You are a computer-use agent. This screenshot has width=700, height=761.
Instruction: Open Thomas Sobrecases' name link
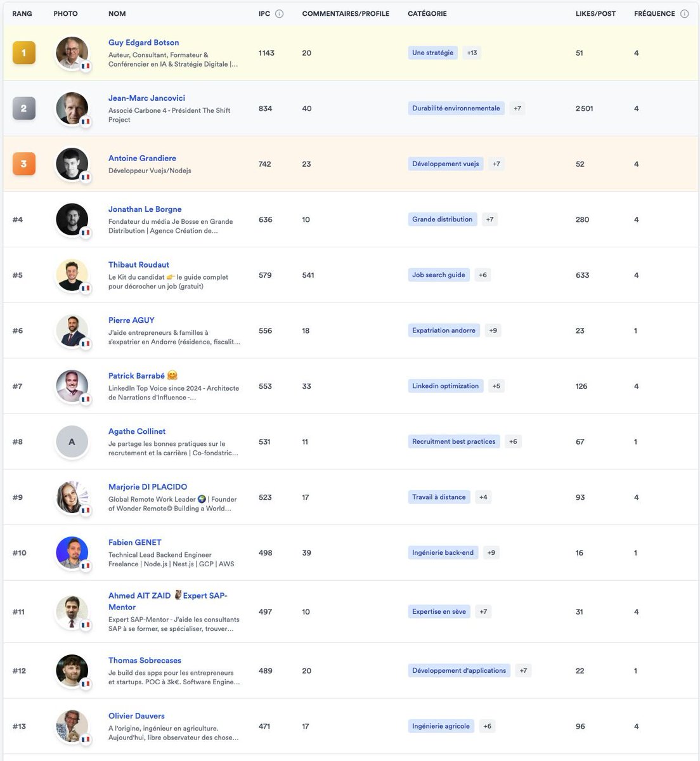click(x=145, y=660)
